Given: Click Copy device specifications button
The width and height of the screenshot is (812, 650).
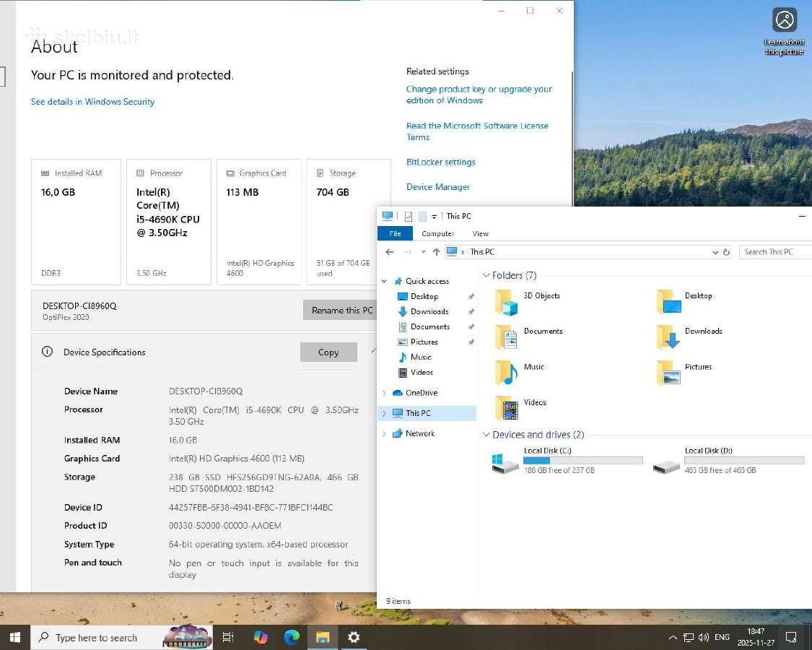Looking at the screenshot, I should pos(328,352).
